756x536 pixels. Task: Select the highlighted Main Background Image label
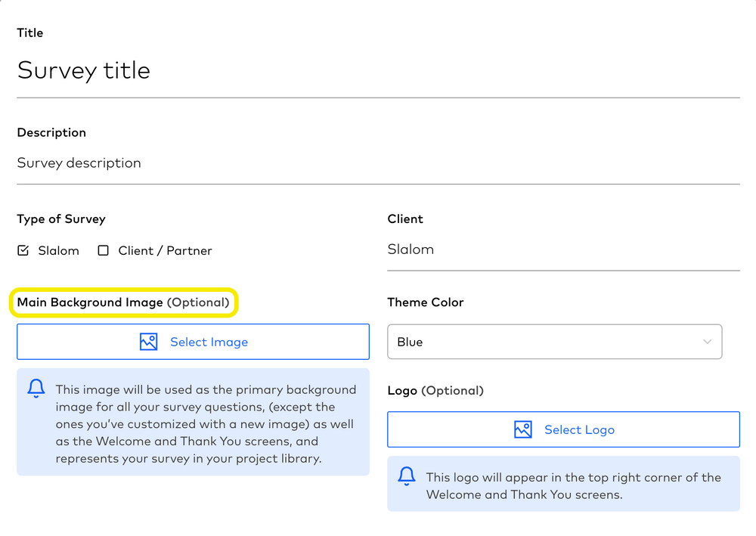point(123,302)
